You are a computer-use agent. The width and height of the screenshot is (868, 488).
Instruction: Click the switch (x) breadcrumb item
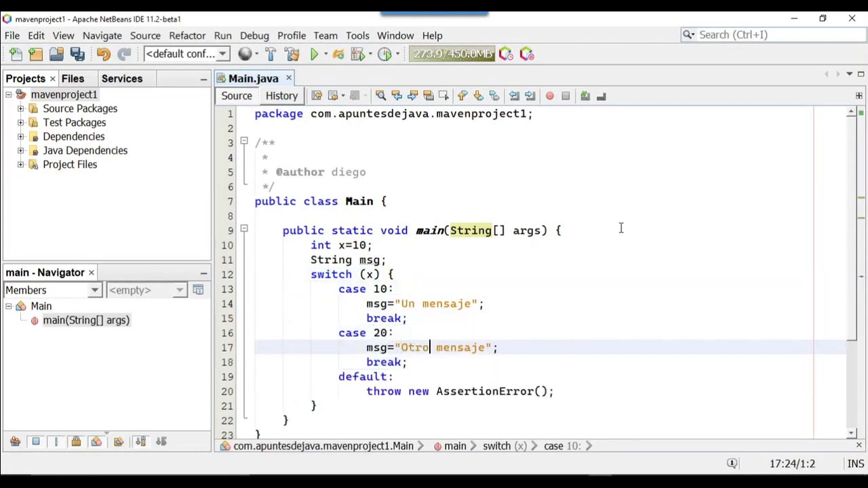coord(505,446)
